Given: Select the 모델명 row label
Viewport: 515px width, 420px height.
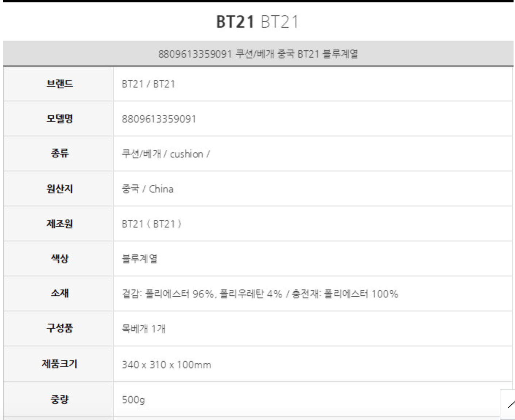Looking at the screenshot, I should click(59, 119).
